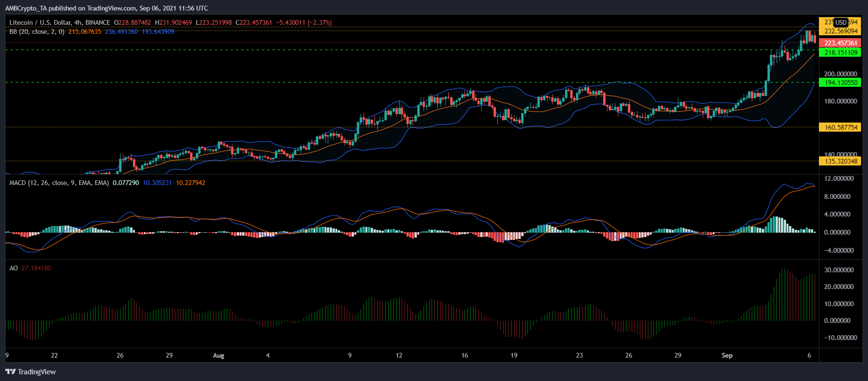
Task: Click BB upper value 236.491360
Action: pos(121,31)
